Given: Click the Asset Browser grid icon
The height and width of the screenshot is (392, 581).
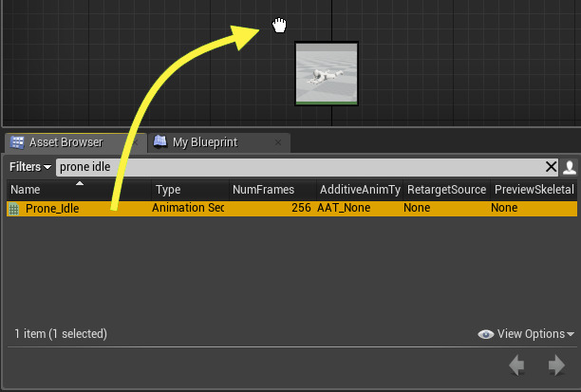Looking at the screenshot, I should (17, 142).
